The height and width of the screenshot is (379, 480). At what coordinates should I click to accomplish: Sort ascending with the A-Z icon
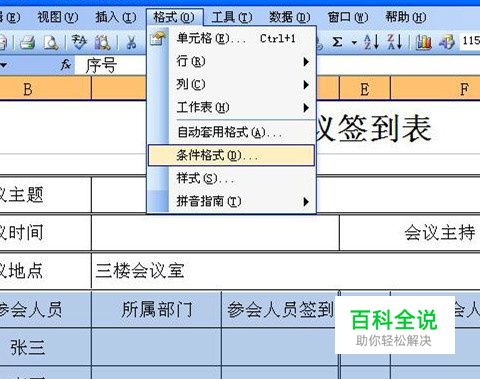[371, 42]
